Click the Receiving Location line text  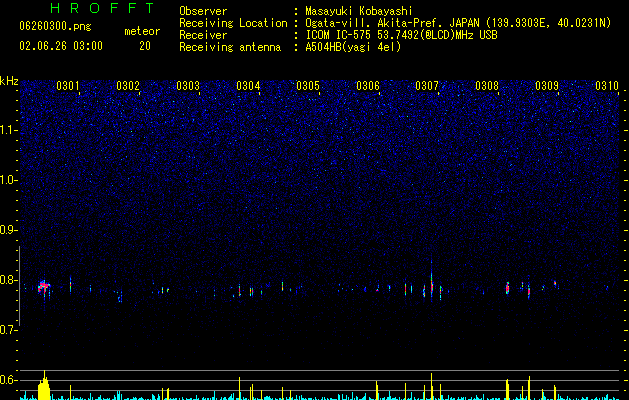point(458,23)
